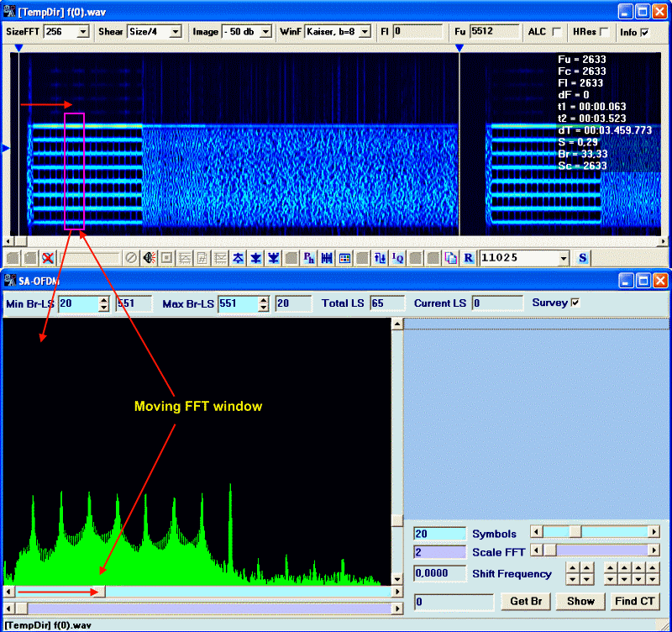Enable the HRes checkbox
Viewport: 672px width, 632px height.
point(604,32)
